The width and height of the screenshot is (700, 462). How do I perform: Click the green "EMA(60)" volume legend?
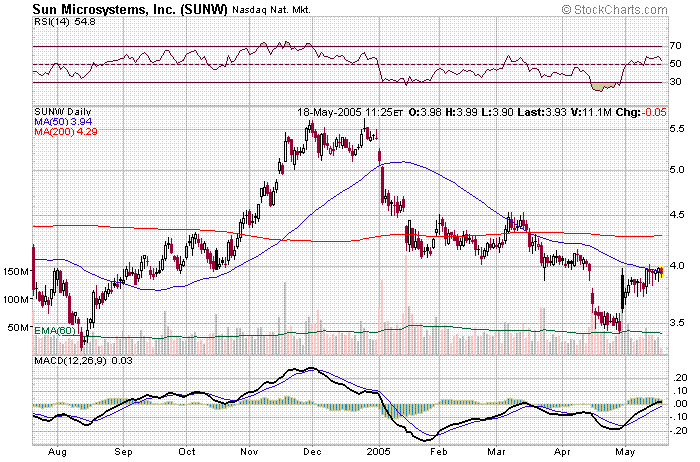[x=55, y=331]
